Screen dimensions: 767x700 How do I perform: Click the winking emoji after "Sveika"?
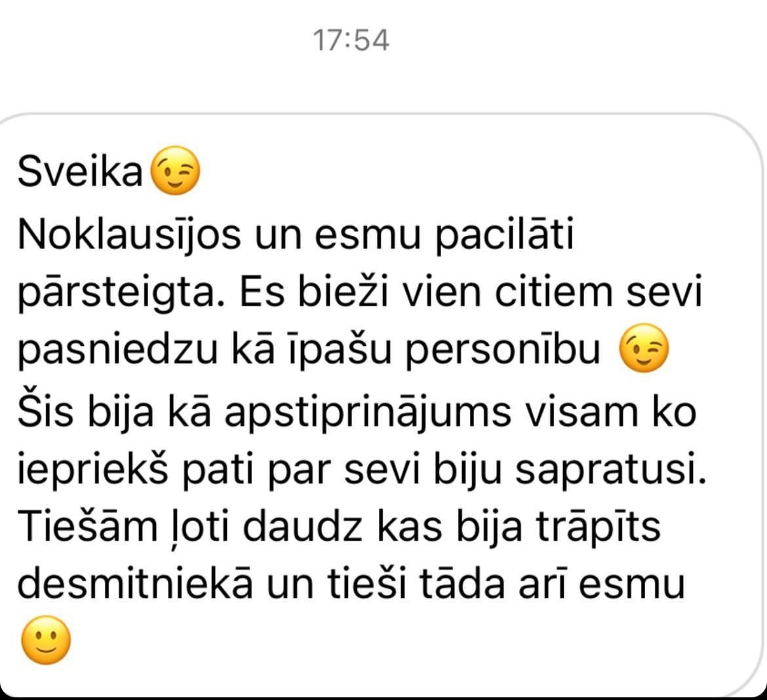point(175,170)
